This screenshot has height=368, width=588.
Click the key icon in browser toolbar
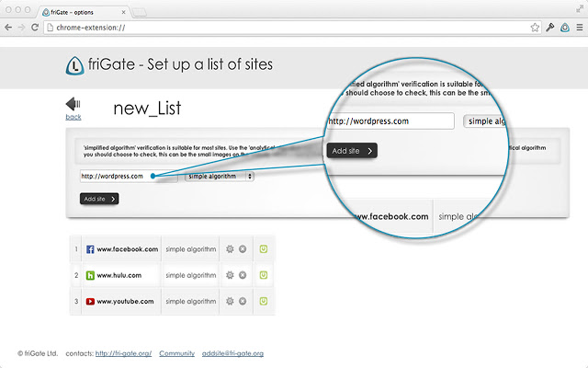pyautogui.click(x=549, y=28)
